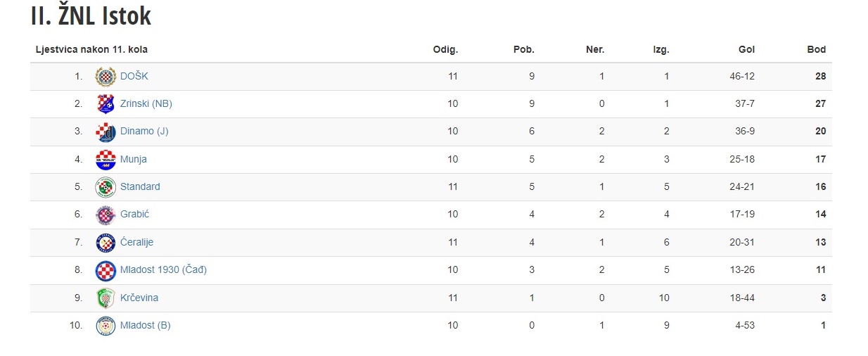This screenshot has height=356, width=868.
Task: Open the Standard team link
Action: pos(140,186)
